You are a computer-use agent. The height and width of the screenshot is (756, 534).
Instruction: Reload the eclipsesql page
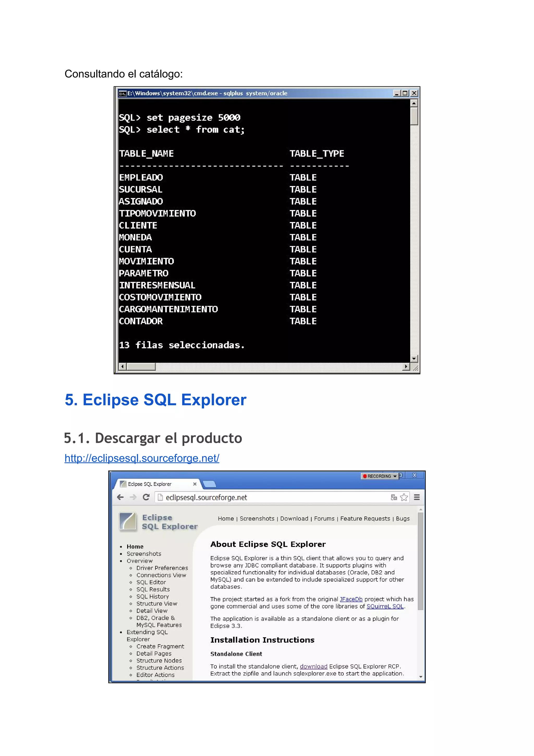pyautogui.click(x=146, y=497)
